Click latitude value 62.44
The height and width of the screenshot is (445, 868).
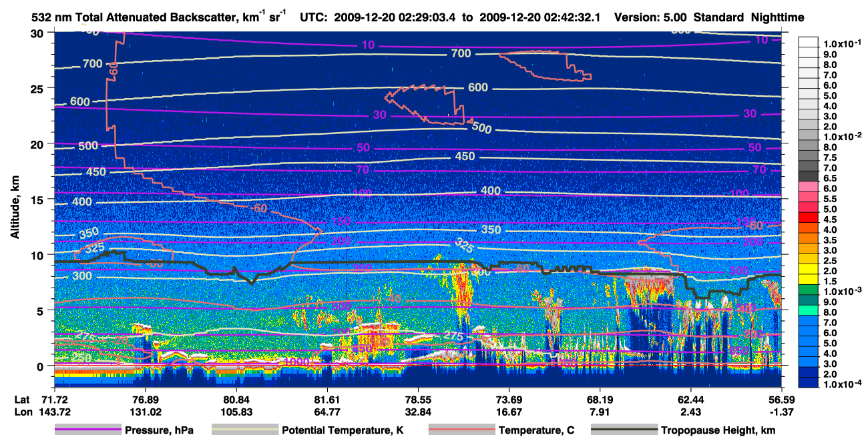pos(690,400)
